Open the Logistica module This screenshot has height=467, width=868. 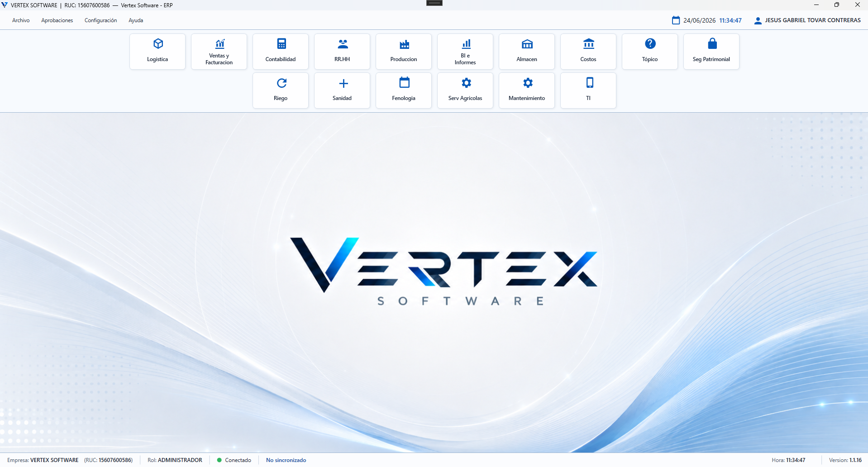pos(157,52)
